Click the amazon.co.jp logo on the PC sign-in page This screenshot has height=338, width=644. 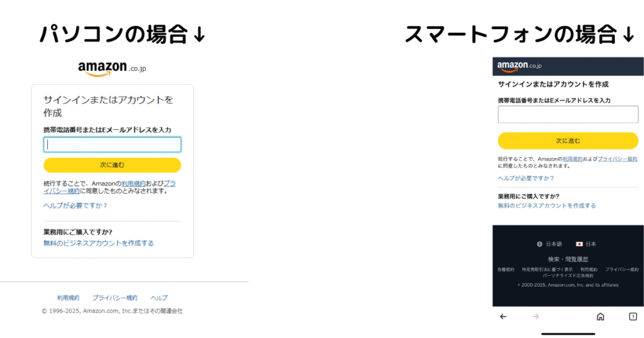pos(112,68)
